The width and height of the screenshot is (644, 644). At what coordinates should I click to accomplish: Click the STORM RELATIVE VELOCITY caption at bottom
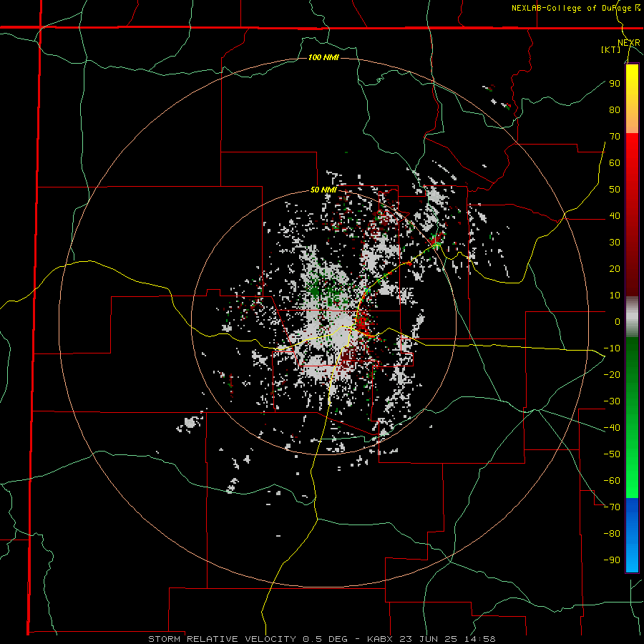tap(321, 639)
